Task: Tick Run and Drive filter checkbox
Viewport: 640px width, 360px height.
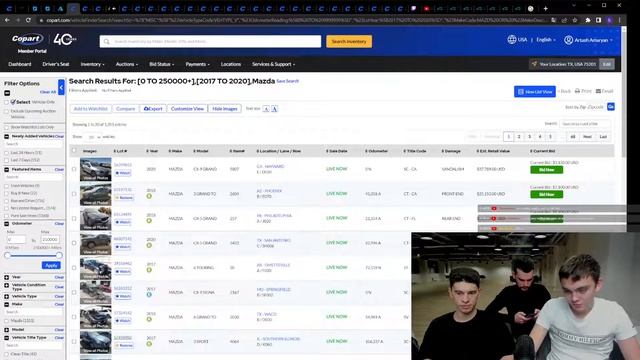Action: 7,201
